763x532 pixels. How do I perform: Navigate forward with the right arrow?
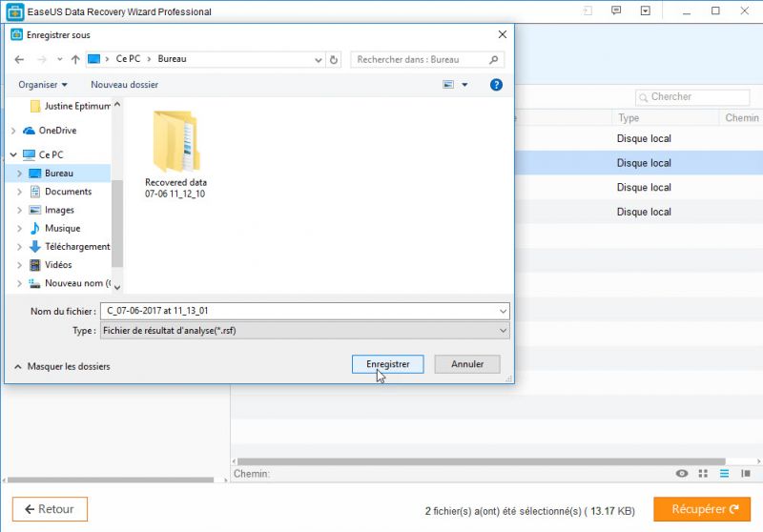click(x=42, y=59)
